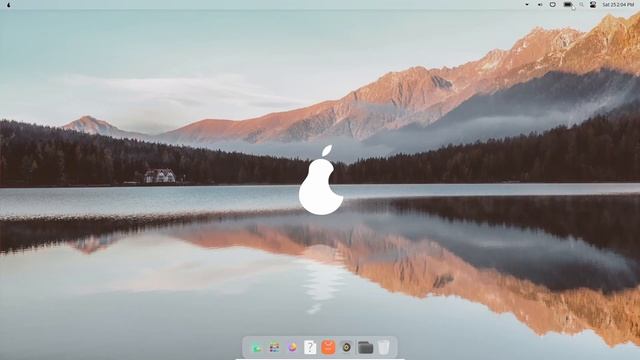The image size is (640, 360).
Task: Open the pear logo menu in the top bar
Action: 9,5
